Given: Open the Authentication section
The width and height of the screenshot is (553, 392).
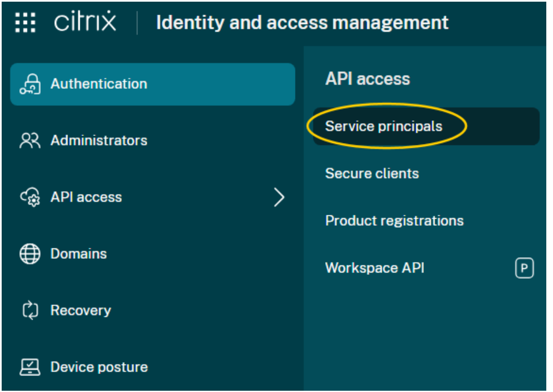Looking at the screenshot, I should pos(153,84).
